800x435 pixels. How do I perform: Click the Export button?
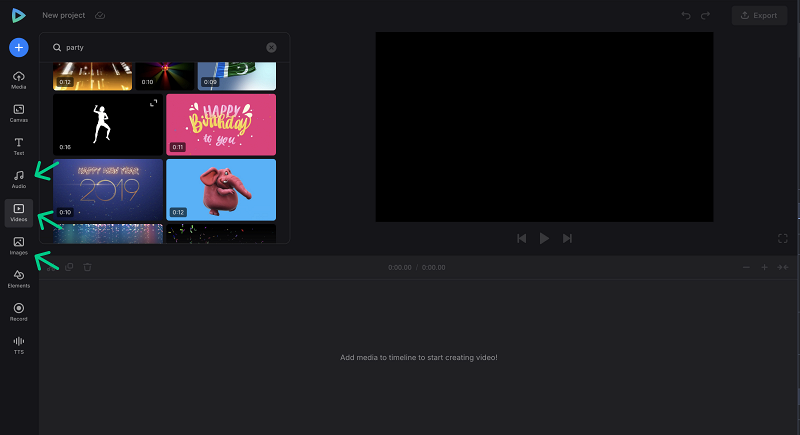pyautogui.click(x=759, y=15)
